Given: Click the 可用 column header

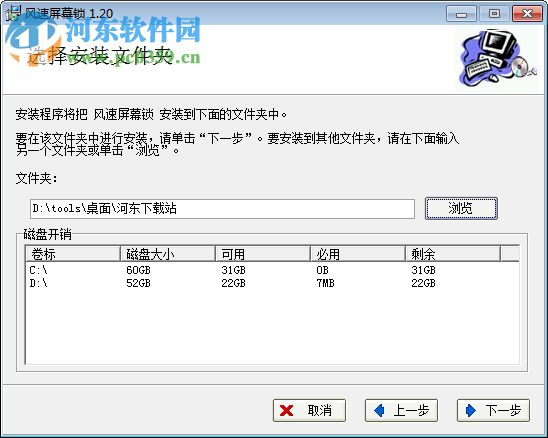Looking at the screenshot, I should [x=263, y=254].
